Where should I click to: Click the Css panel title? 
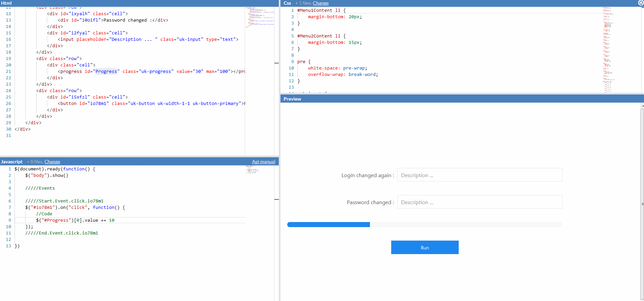click(287, 3)
